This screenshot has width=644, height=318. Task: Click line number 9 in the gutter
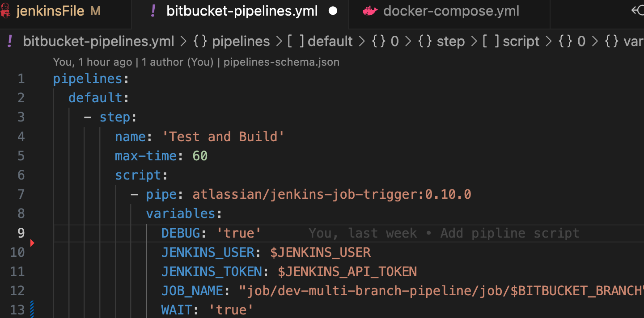(x=21, y=233)
